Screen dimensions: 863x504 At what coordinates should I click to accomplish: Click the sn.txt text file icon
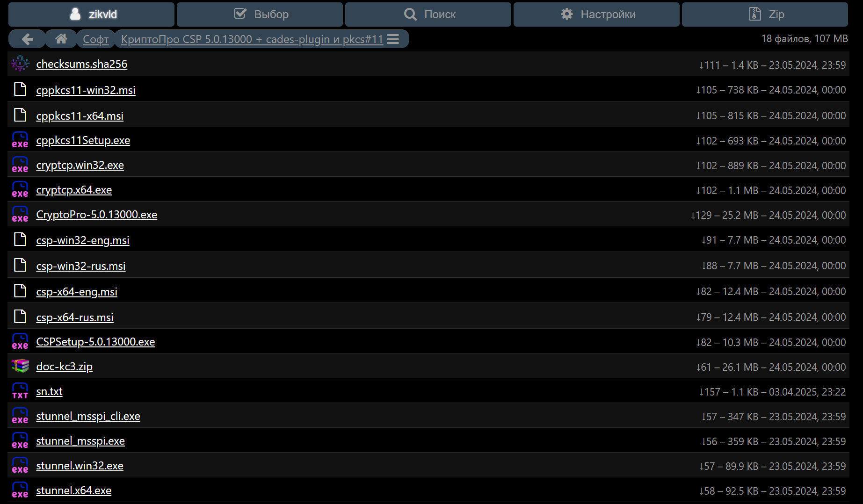pos(20,391)
